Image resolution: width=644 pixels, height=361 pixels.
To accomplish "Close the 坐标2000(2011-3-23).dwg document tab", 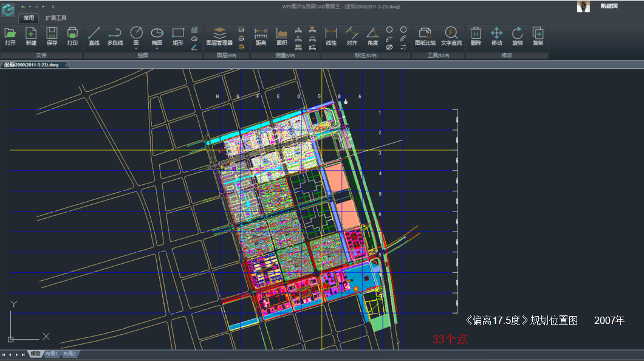I will 66,65.
